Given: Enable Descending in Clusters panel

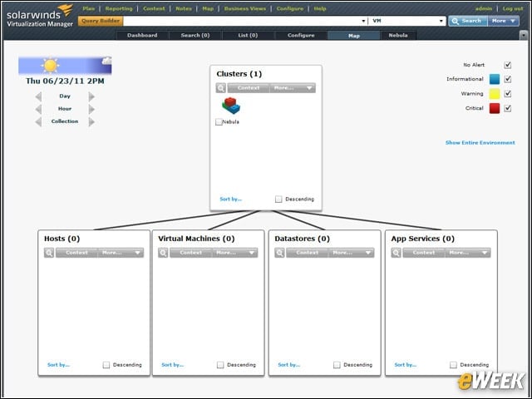Looking at the screenshot, I should 278,199.
